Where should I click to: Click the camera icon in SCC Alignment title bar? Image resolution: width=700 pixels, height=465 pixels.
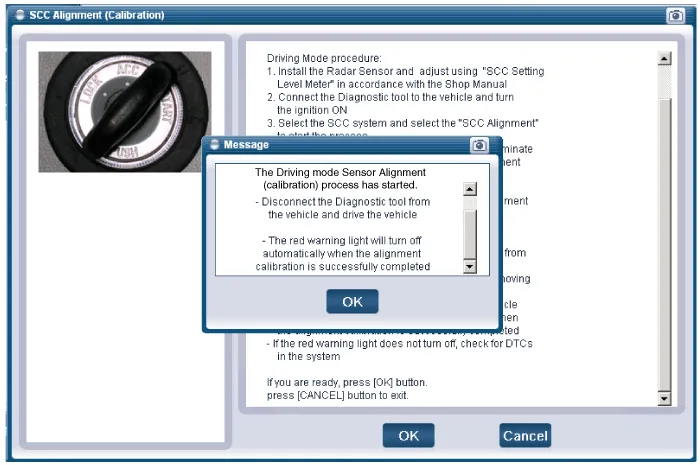point(675,16)
